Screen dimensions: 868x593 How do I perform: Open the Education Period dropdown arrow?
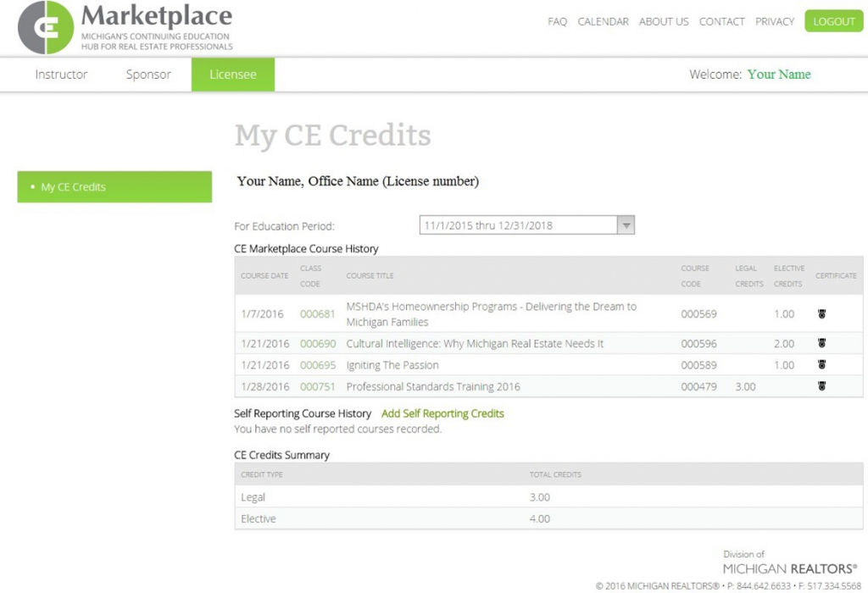tap(626, 225)
